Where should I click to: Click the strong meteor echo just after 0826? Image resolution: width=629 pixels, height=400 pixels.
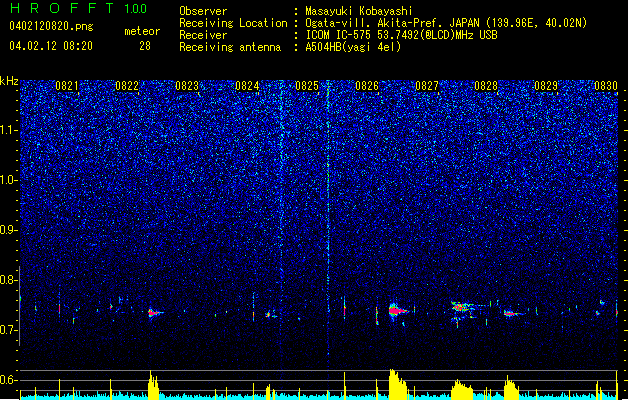(x=397, y=311)
